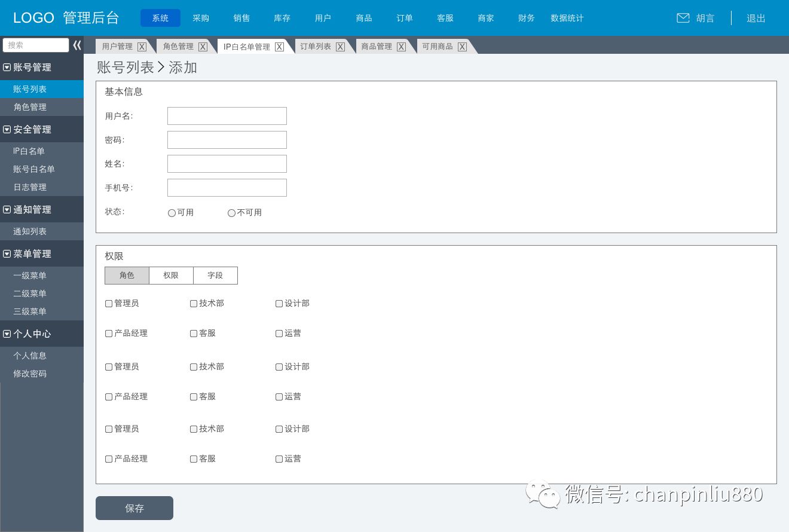
Task: Close the 商品管理 tab via X icon
Action: pos(401,47)
